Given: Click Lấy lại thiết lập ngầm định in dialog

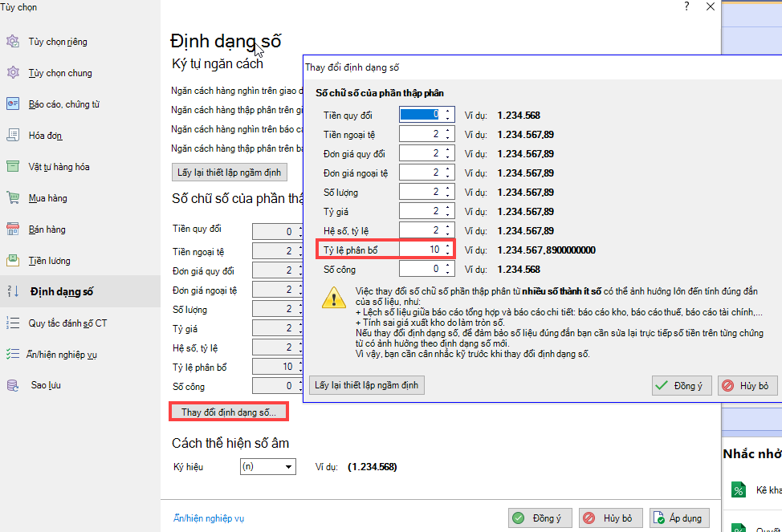Looking at the screenshot, I should point(366,385).
